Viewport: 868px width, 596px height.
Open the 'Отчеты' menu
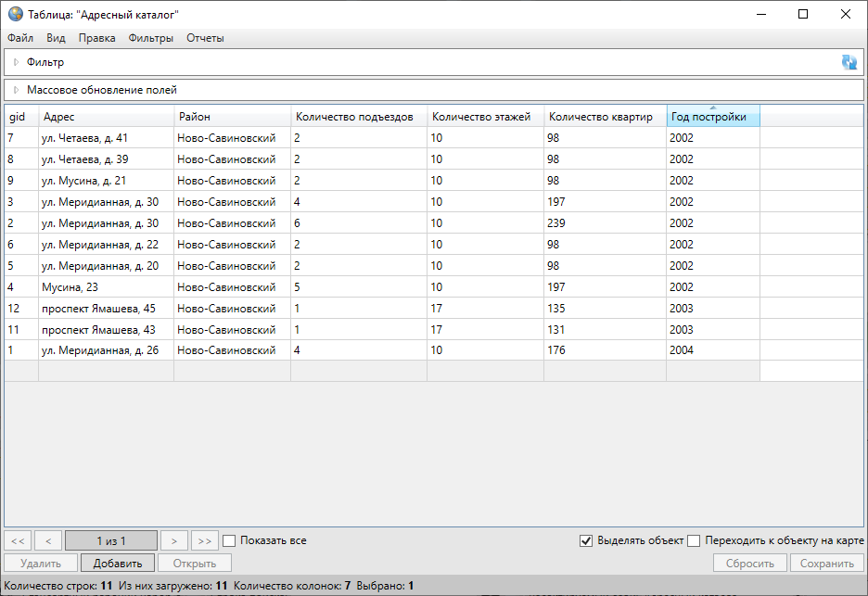click(x=205, y=38)
